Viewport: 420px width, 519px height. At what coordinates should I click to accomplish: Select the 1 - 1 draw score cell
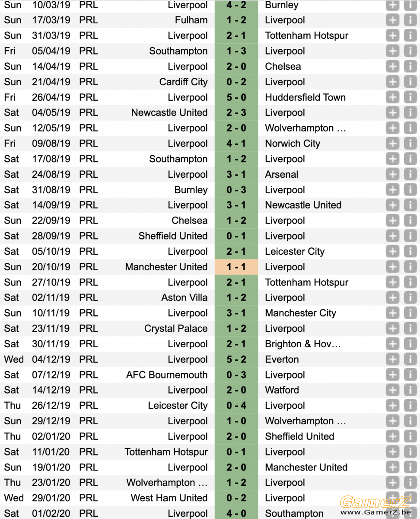(x=236, y=267)
